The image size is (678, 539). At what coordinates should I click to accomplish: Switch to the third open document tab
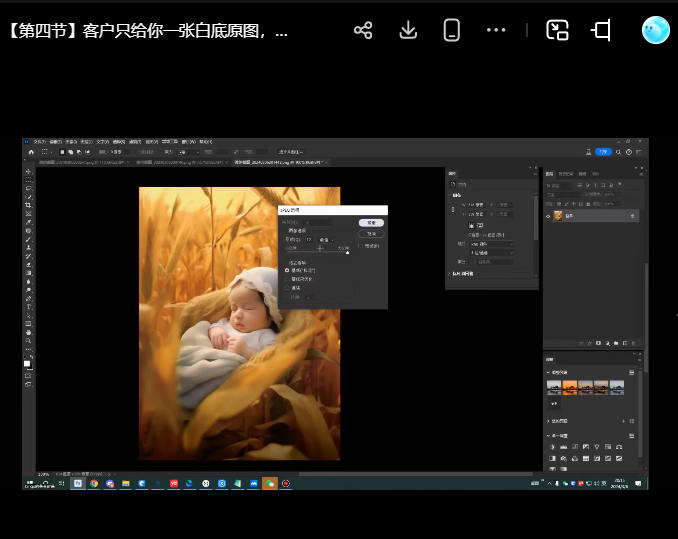[278, 161]
